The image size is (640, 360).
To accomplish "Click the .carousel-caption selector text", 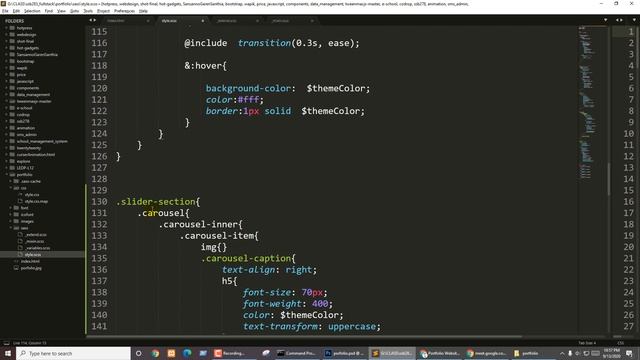I will (x=246, y=258).
